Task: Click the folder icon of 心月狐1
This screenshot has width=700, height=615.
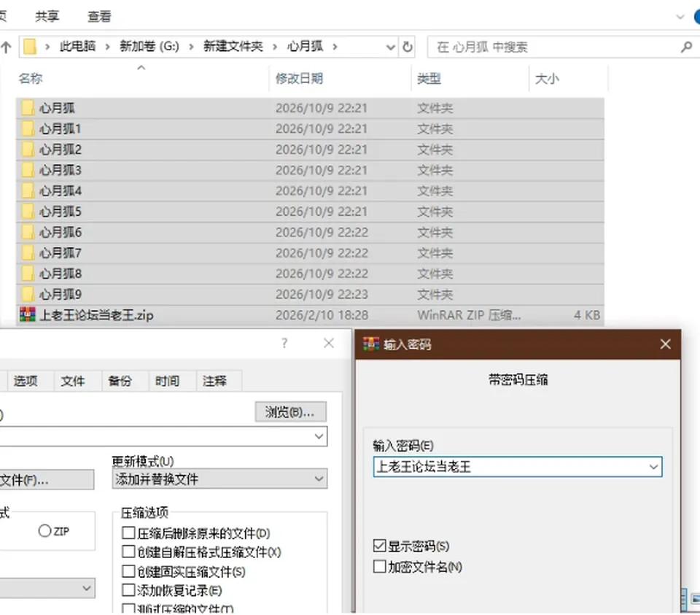Action: coord(28,128)
